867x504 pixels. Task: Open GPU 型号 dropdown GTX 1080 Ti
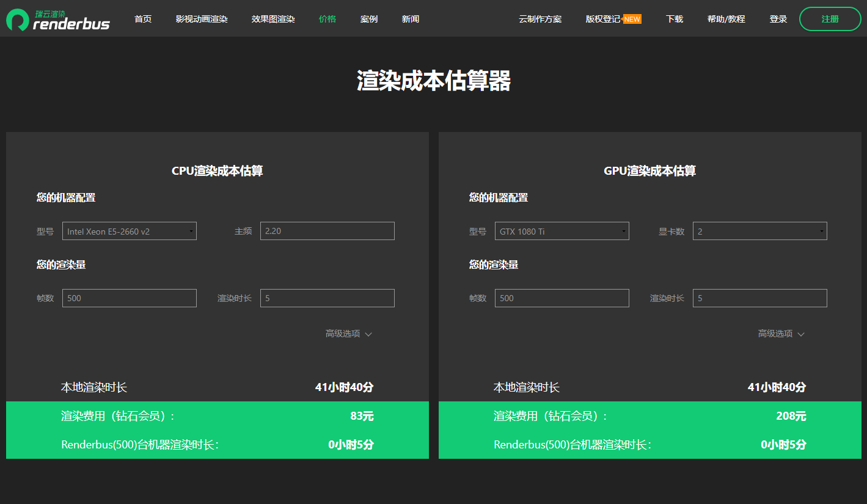point(562,231)
